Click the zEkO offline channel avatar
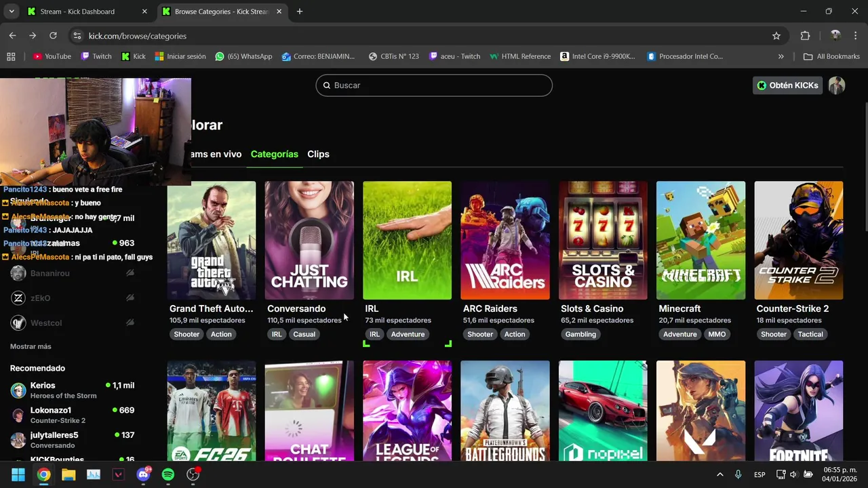Screen dimensions: 868x488 18,298
